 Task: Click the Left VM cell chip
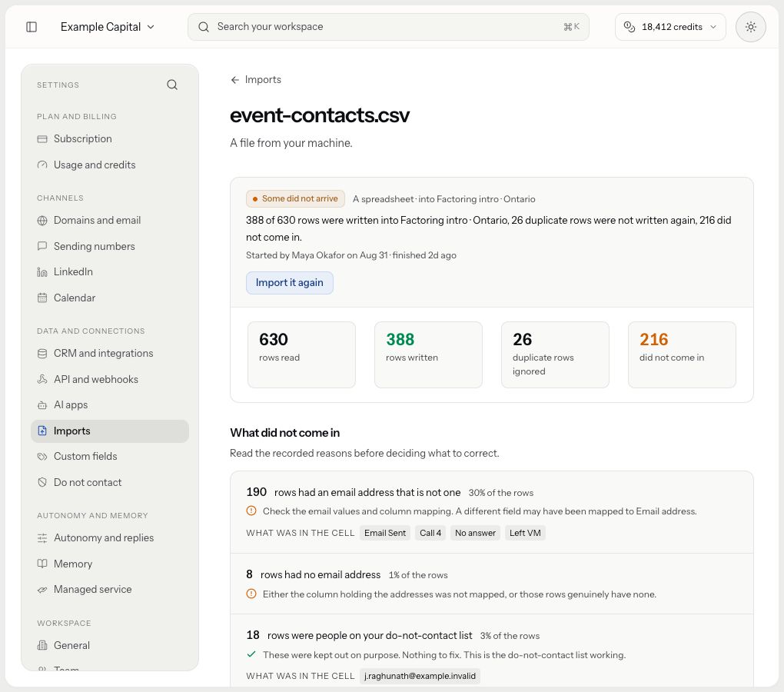[525, 533]
